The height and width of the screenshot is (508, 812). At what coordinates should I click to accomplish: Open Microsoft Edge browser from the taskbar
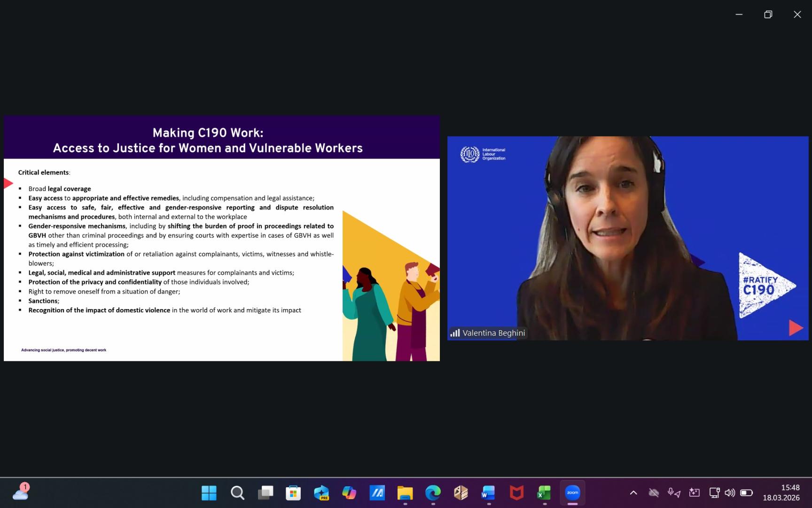[x=433, y=492]
